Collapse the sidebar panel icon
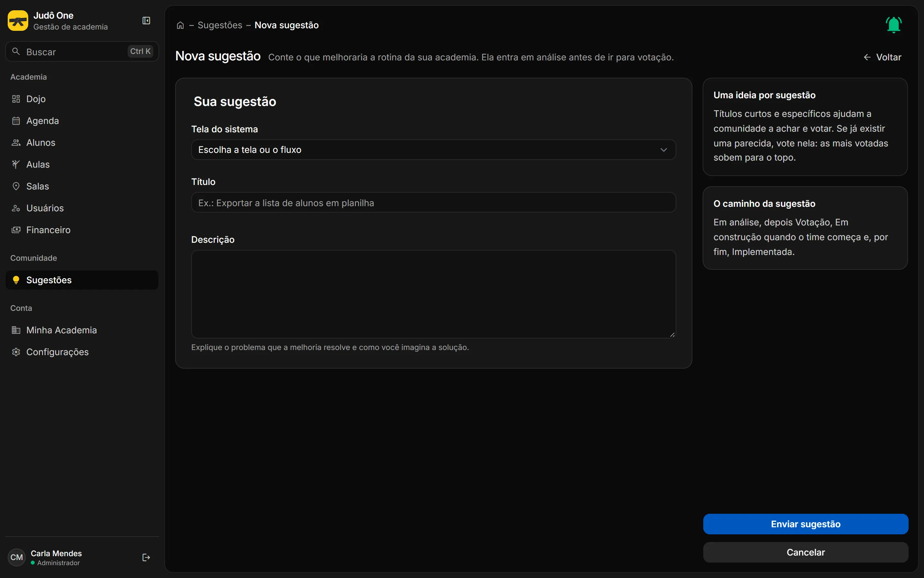Screen dimensions: 924x578 tap(146, 21)
